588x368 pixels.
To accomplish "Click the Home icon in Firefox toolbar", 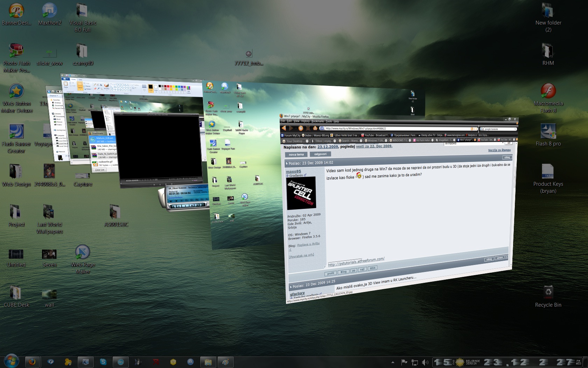I will click(x=315, y=128).
